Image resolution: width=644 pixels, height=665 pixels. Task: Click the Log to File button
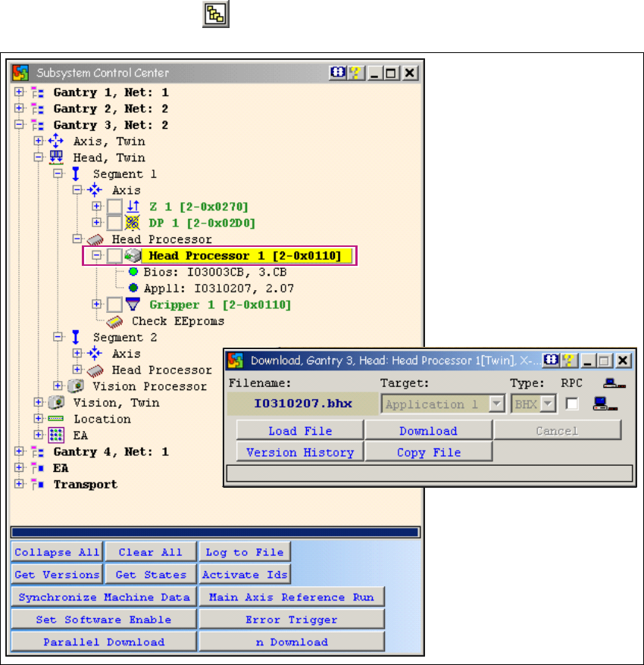245,551
